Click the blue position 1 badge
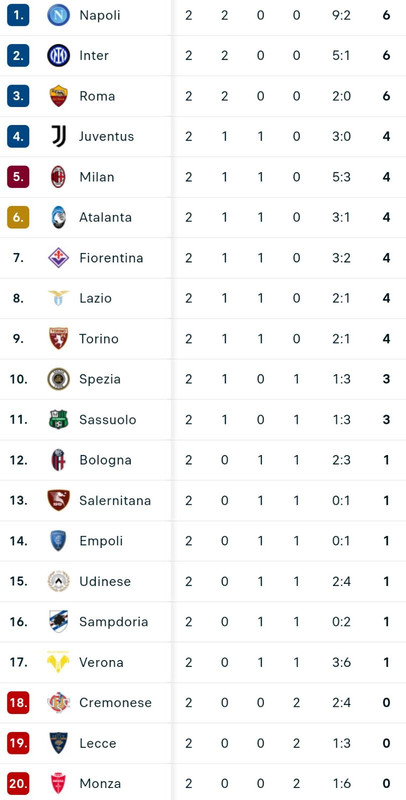Viewport: 406px width, 800px height. click(x=18, y=15)
